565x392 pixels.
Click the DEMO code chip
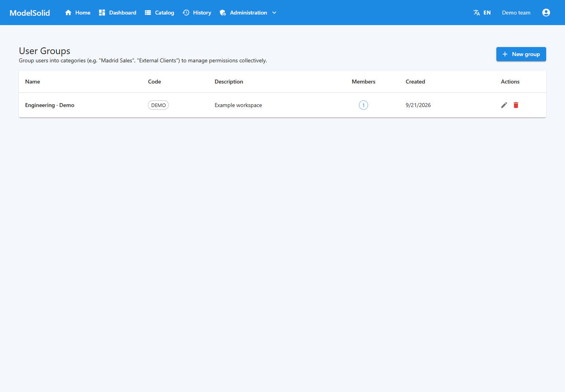(x=159, y=105)
